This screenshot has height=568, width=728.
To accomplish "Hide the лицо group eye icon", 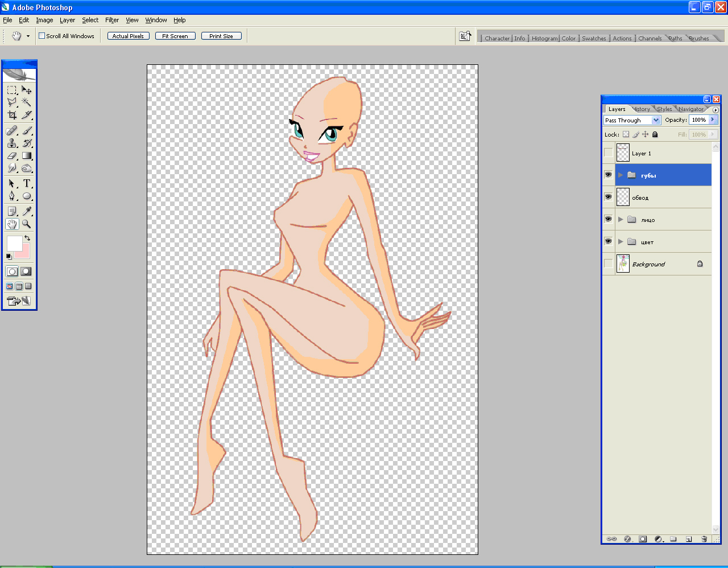I will [609, 219].
